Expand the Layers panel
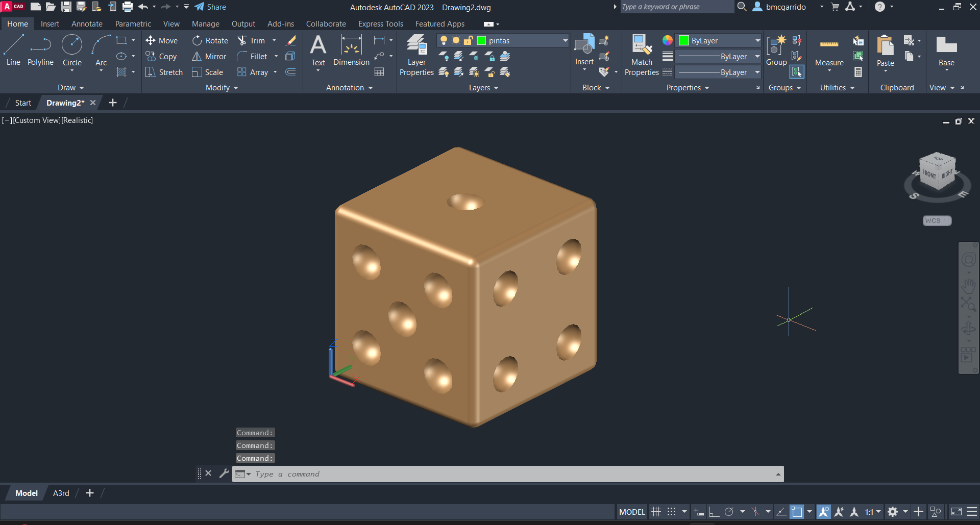This screenshot has height=525, width=980. point(483,88)
